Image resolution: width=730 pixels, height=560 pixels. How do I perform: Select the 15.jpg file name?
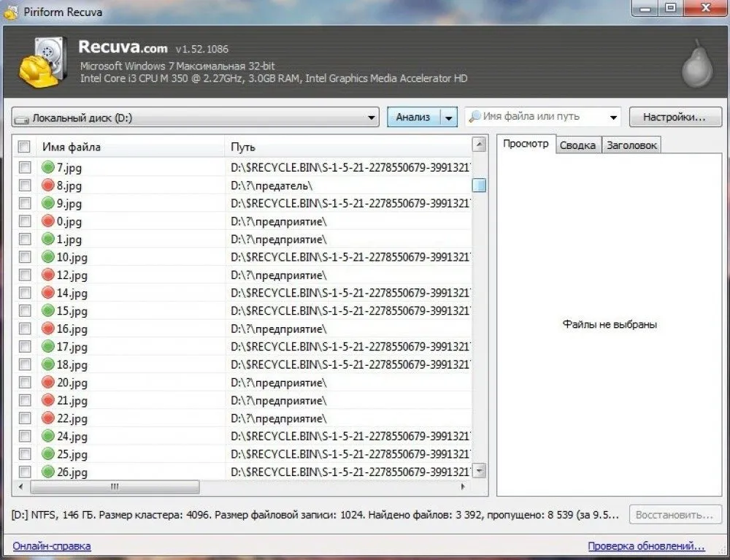click(x=72, y=311)
